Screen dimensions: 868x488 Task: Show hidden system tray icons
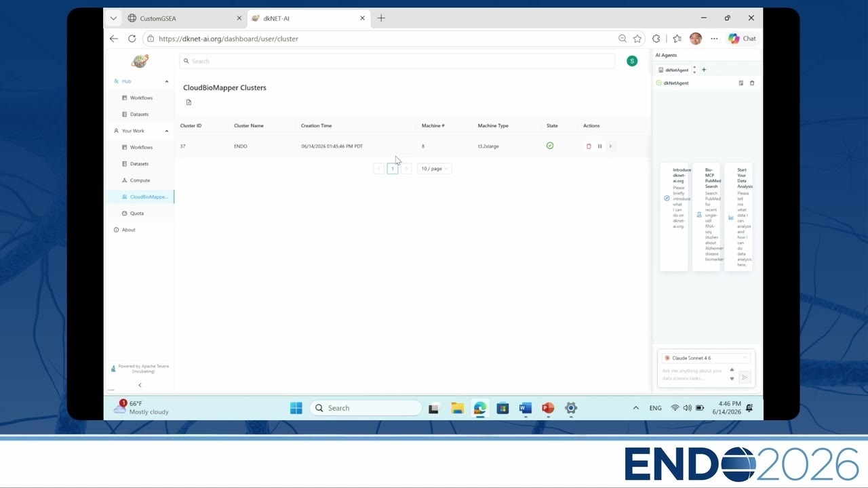pos(635,408)
